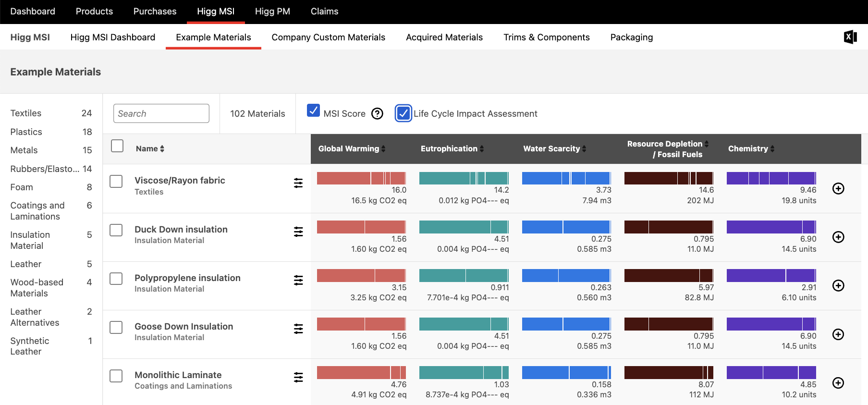Image resolution: width=868 pixels, height=405 pixels.
Task: Filter by Synthetic Leather category
Action: pos(51,346)
